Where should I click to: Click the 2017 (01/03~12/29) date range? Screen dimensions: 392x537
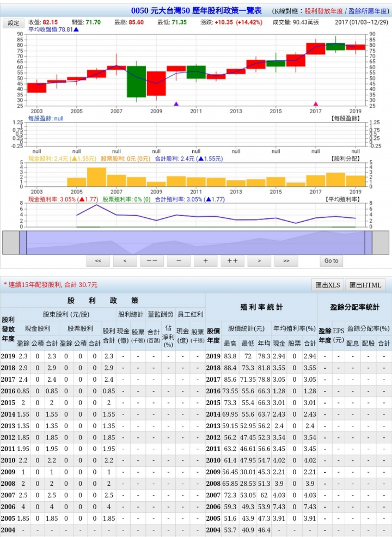click(x=362, y=22)
